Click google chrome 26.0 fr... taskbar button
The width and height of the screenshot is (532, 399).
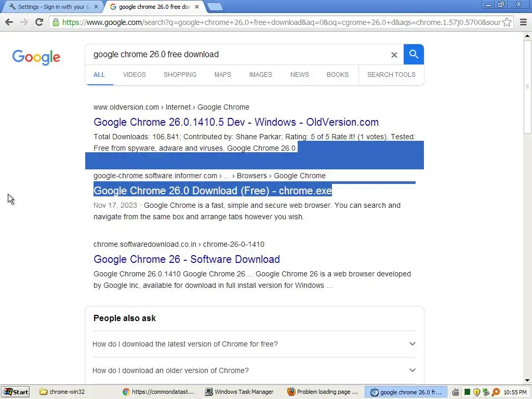[x=406, y=392]
